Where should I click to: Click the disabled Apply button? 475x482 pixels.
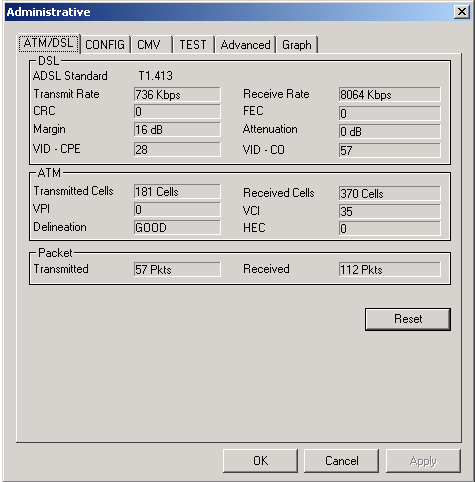click(x=423, y=461)
